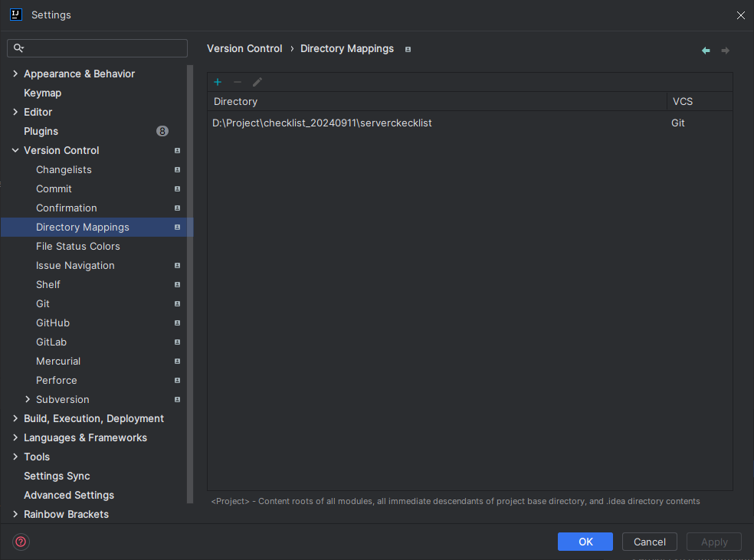
Task: Click the project icon beside Mercurial
Action: 178,361
